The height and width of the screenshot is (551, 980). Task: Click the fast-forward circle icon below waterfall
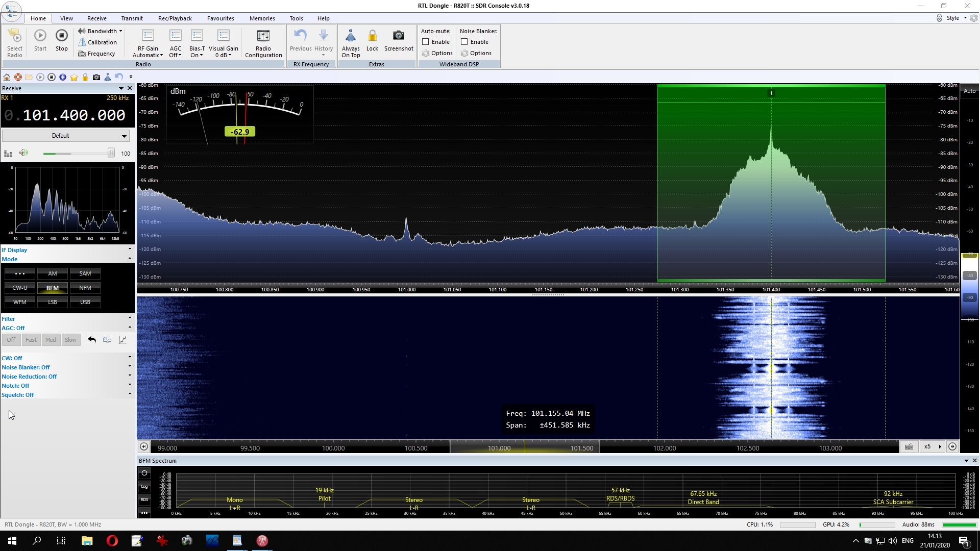(952, 446)
